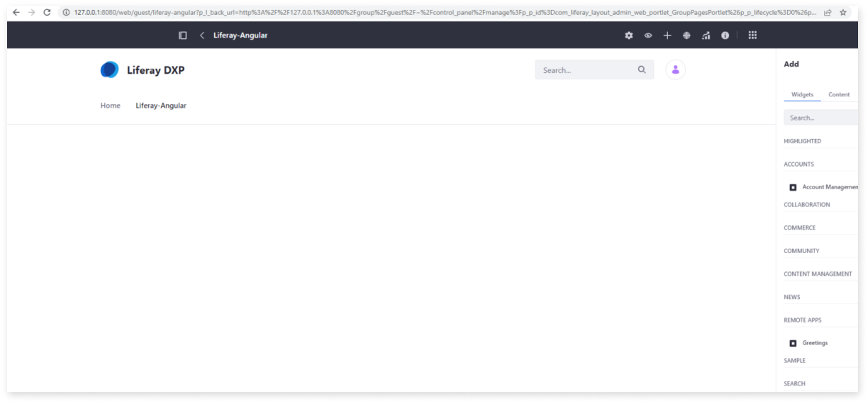868x404 pixels.
Task: Toggle the product menu sidebar icon
Action: tap(183, 35)
